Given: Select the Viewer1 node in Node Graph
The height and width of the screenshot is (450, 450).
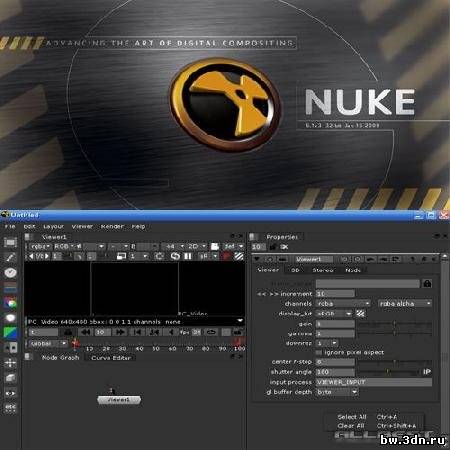Looking at the screenshot, I should click(119, 400).
